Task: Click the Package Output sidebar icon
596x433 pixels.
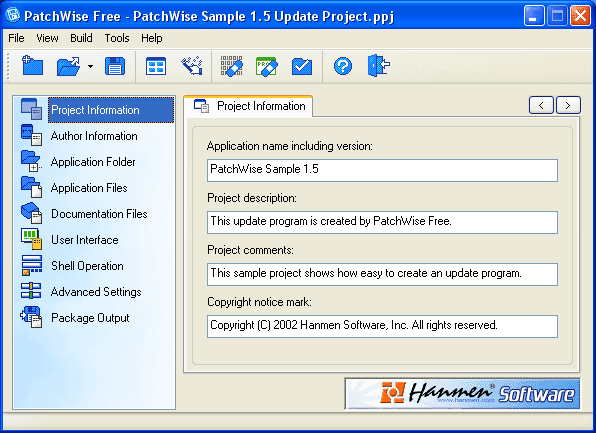Action: [x=31, y=317]
